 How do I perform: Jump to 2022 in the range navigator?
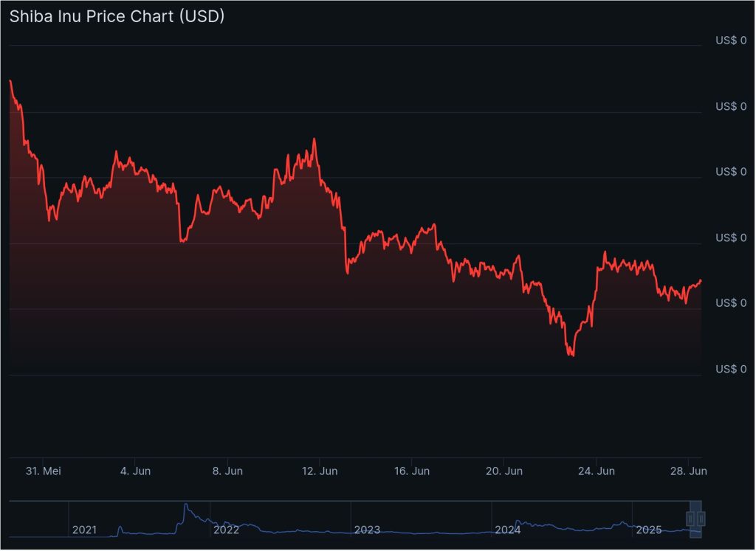[x=226, y=530]
